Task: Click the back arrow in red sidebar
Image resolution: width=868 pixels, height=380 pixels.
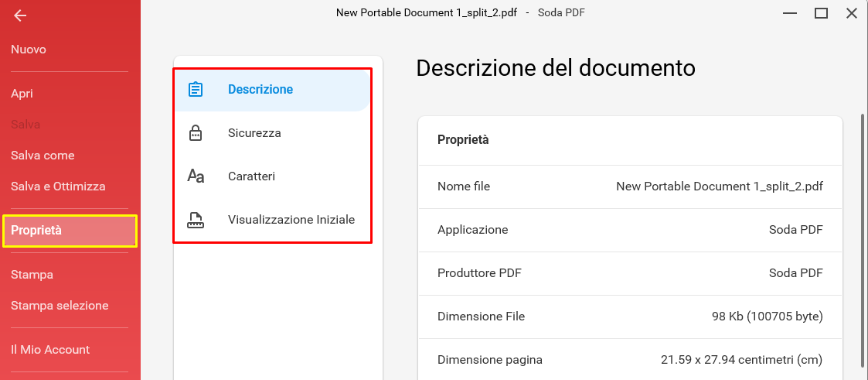Action: (x=20, y=16)
